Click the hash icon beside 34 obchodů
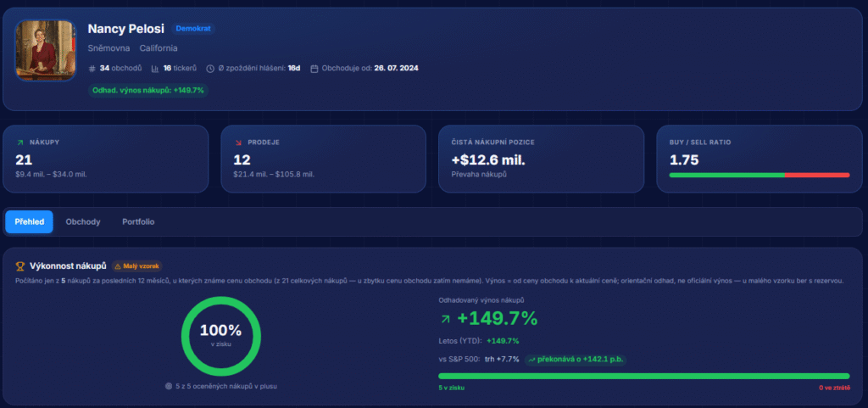This screenshot has height=408, width=868. [92, 69]
